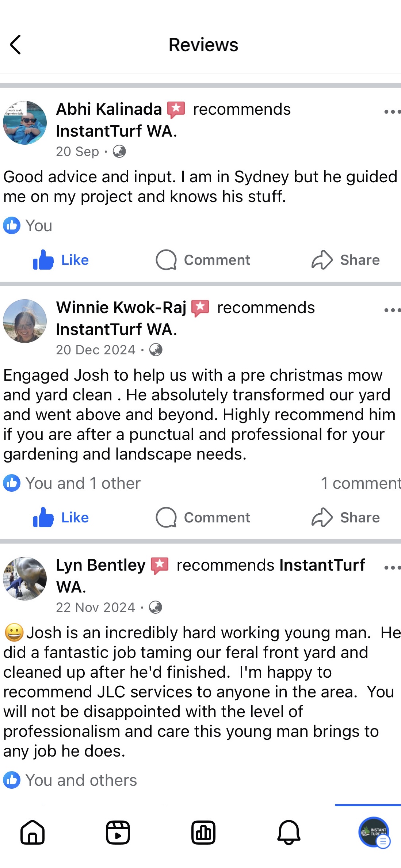This screenshot has width=401, height=868.
Task: Tap the comment bubble on Winnie Kwok-Raj's review
Action: [x=166, y=518]
